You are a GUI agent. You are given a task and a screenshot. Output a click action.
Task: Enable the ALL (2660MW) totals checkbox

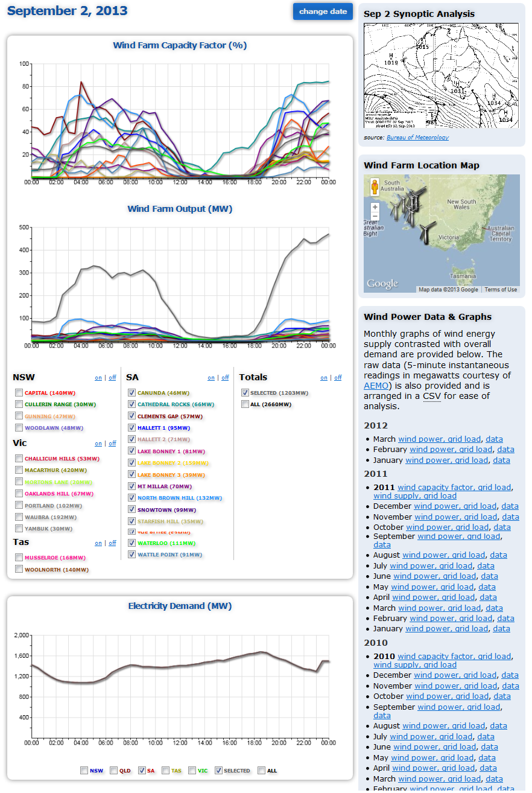[245, 404]
